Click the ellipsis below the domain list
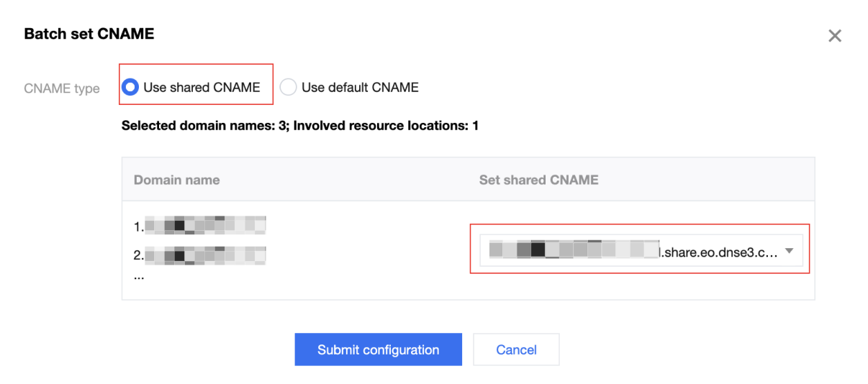The height and width of the screenshot is (384, 868). 138,275
